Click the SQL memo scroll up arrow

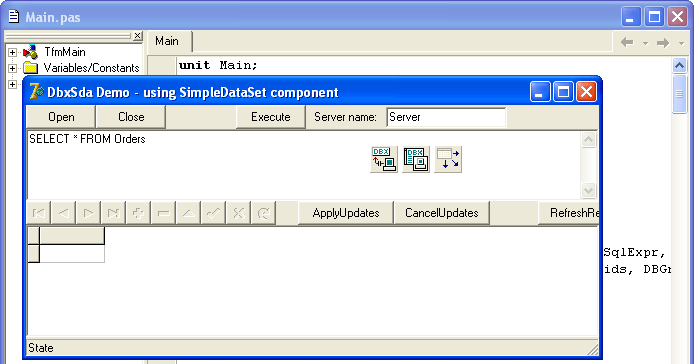[588, 140]
